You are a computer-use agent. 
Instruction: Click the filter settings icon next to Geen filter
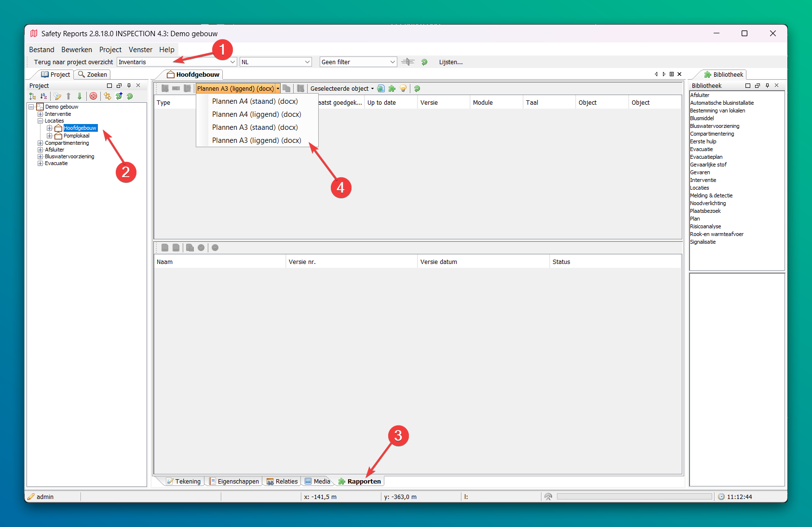[408, 62]
